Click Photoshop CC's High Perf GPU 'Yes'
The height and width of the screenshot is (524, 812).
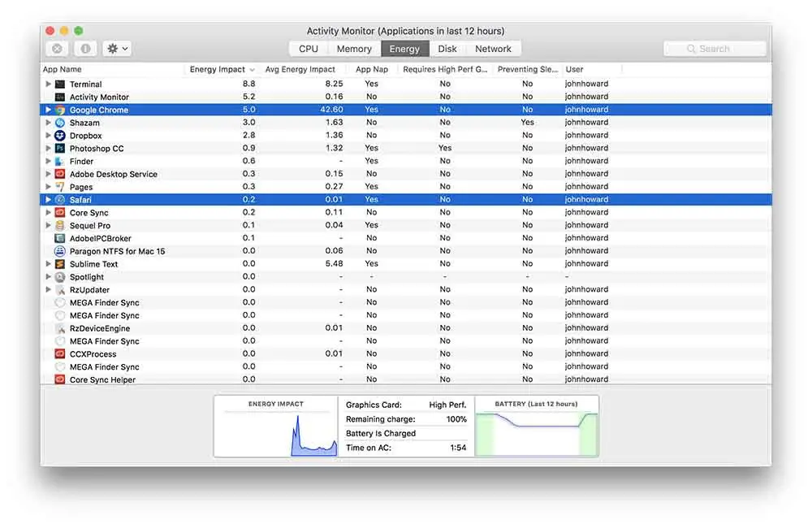(445, 148)
